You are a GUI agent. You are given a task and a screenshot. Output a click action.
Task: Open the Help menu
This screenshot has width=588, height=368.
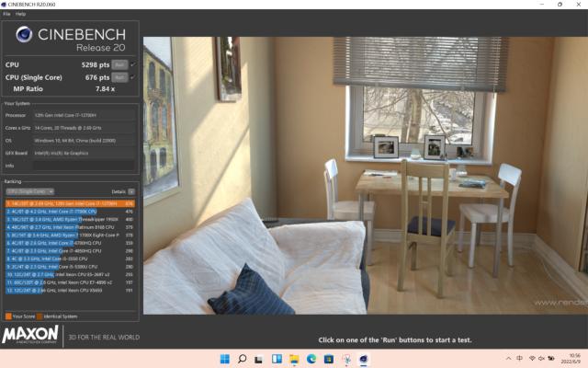(x=20, y=14)
